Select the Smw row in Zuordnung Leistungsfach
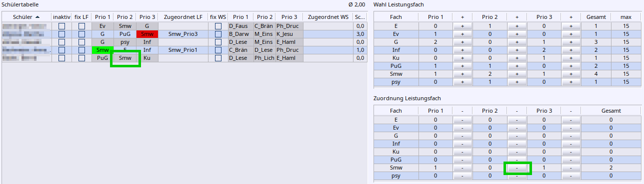The height and width of the screenshot is (184, 644). pos(507,168)
